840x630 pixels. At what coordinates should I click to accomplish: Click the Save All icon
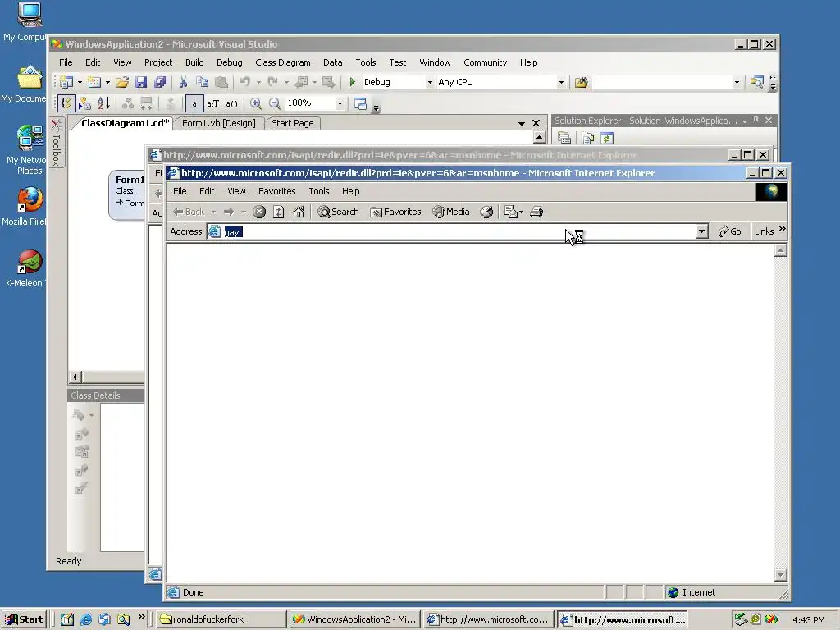160,82
